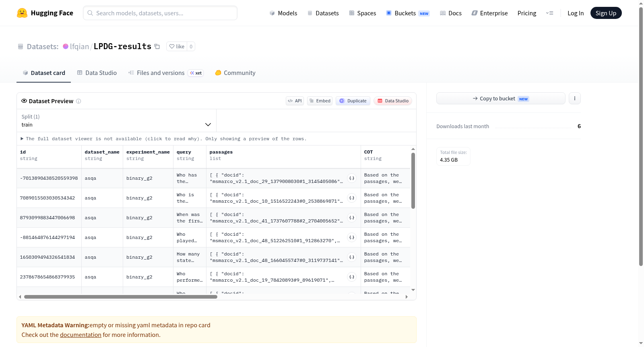Select the id cell -7013890438520559398
644x347 pixels.
(x=49, y=178)
